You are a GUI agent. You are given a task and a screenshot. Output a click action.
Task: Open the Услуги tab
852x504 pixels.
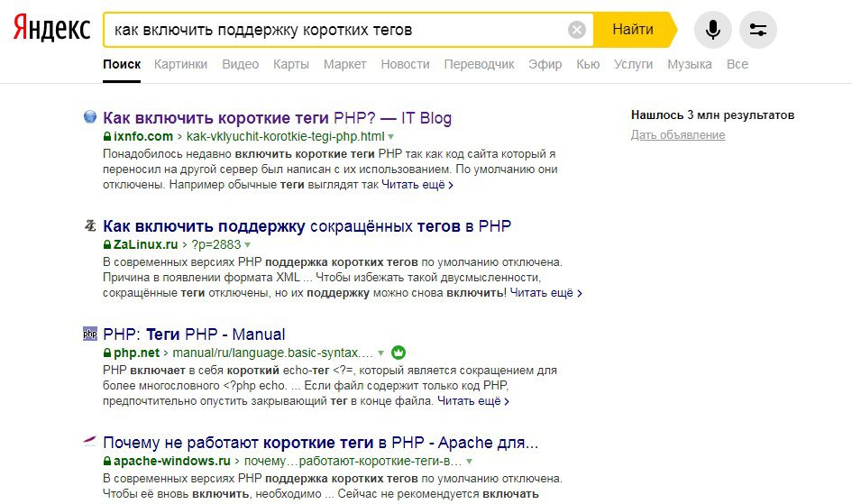coord(633,64)
